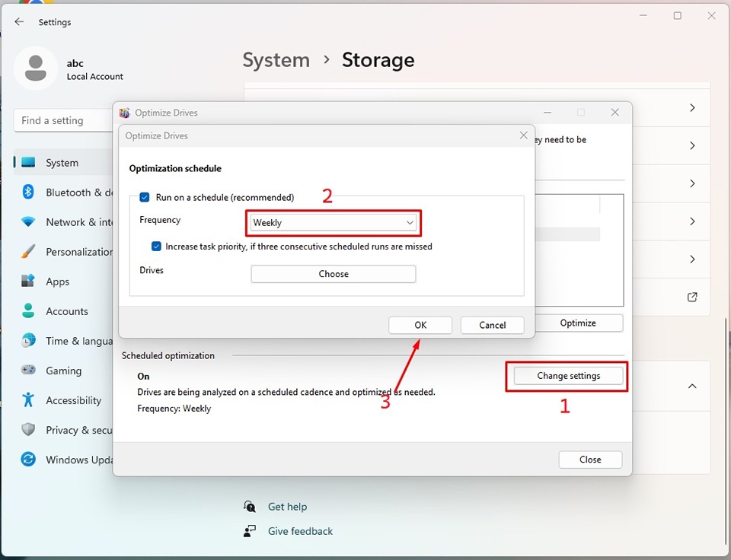Open System in the sidebar
The height and width of the screenshot is (560, 731).
pos(62,163)
